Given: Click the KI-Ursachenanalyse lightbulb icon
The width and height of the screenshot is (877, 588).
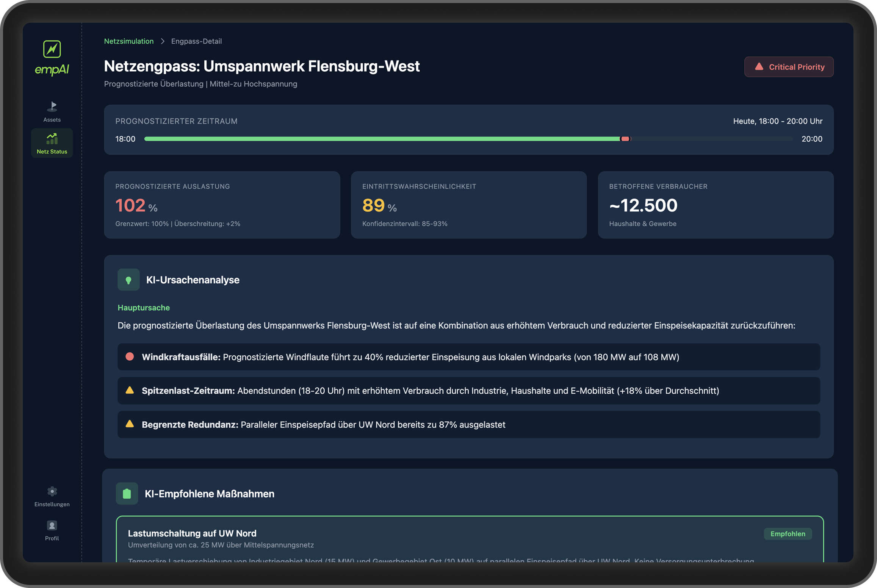Looking at the screenshot, I should pyautogui.click(x=128, y=280).
